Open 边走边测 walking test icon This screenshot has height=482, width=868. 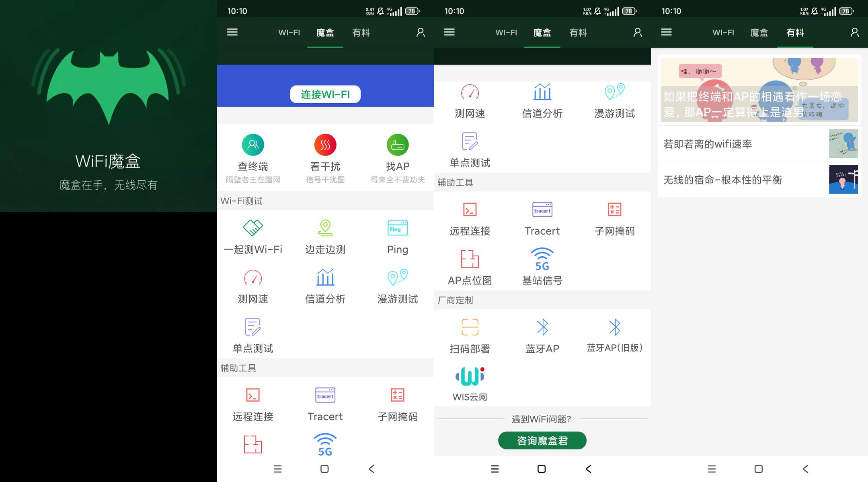pyautogui.click(x=325, y=228)
